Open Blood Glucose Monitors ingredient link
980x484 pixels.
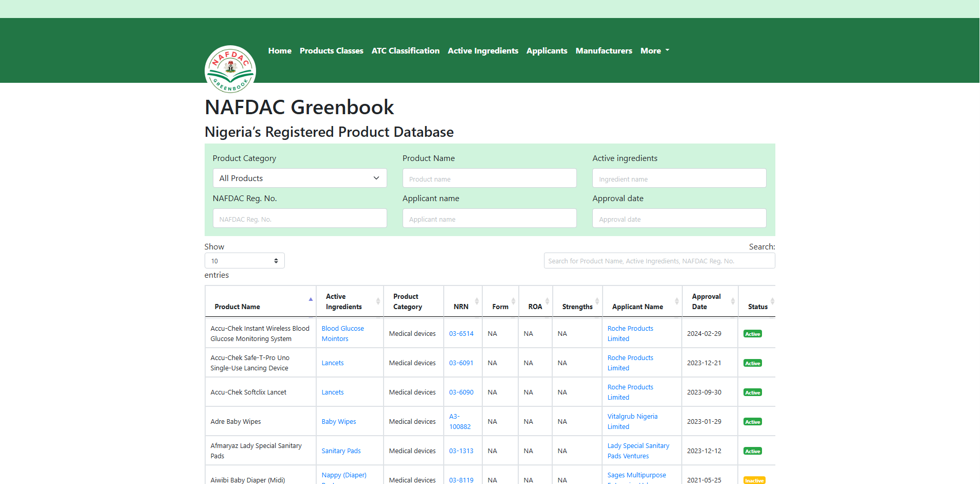343,333
